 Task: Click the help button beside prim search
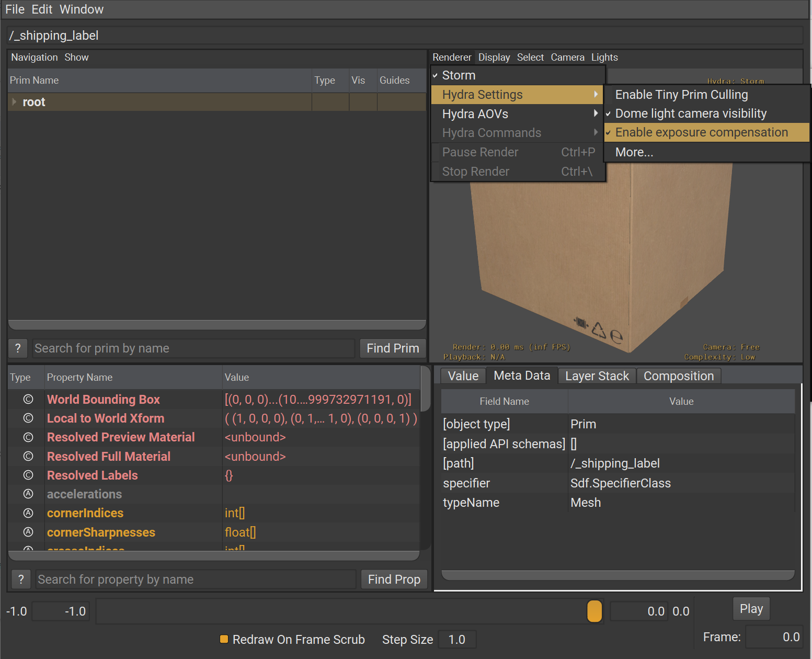click(18, 348)
